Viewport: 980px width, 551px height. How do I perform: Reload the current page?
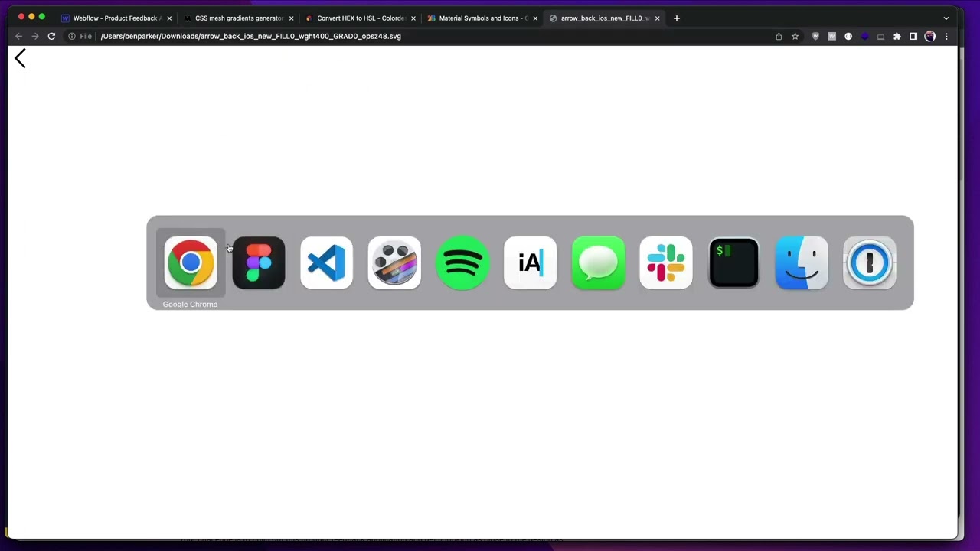pos(51,36)
